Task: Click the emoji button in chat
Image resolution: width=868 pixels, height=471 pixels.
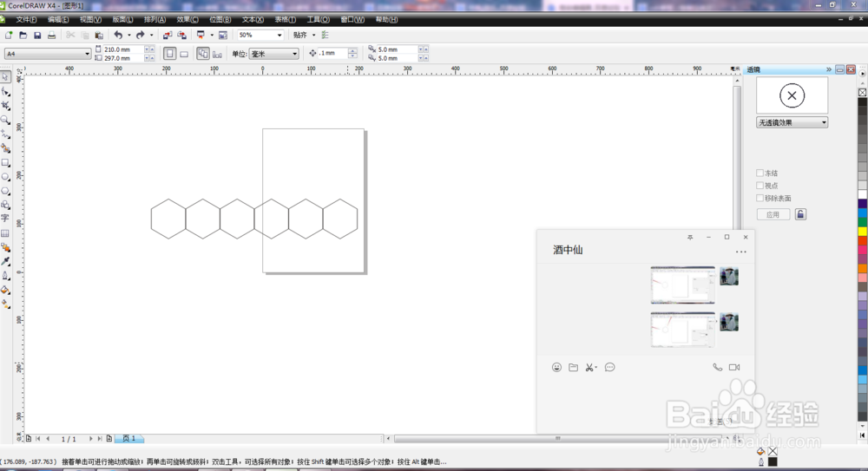Action: point(556,368)
